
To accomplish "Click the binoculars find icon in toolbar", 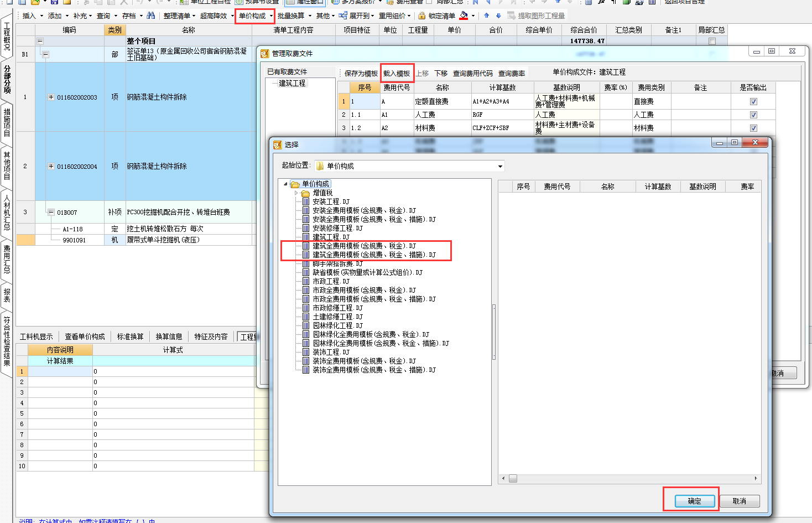I will [x=150, y=15].
